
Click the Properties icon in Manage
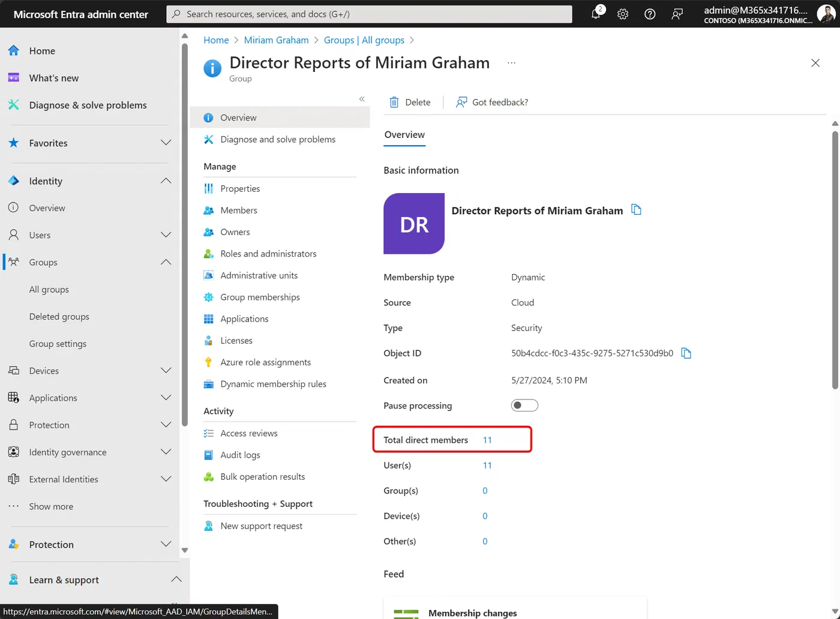208,188
